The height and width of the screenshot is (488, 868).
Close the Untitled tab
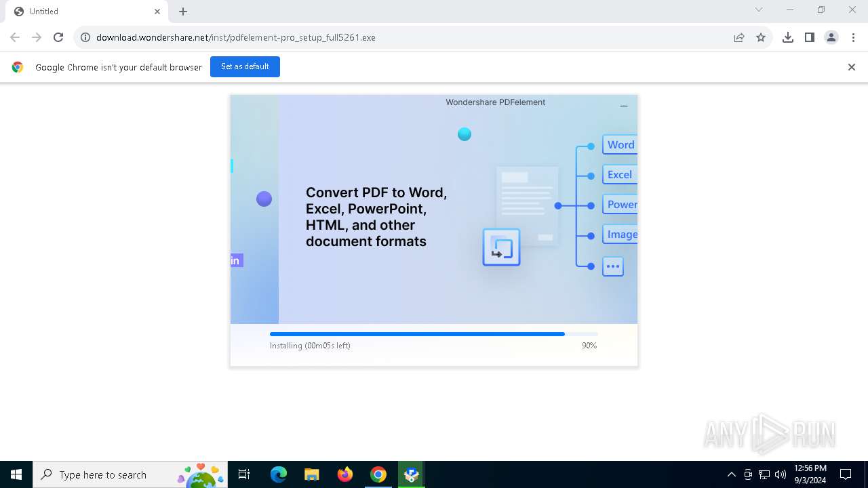[x=157, y=12]
